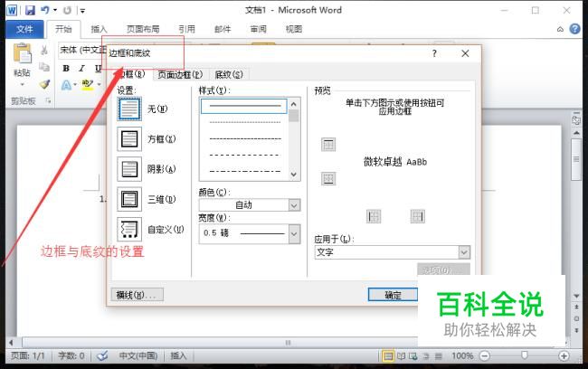The height and width of the screenshot is (369, 588).
Task: Switch to the 引用 ribbon tab
Action: 186,29
